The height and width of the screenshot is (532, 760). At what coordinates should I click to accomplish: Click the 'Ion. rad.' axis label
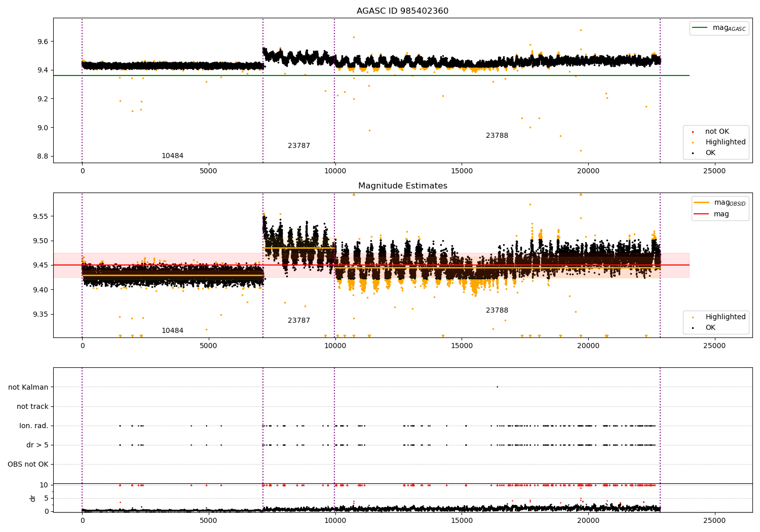click(x=34, y=426)
